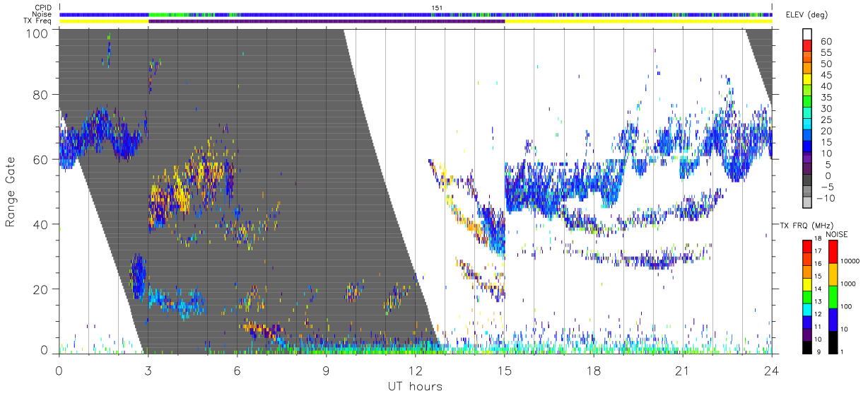Click the Range Gate tick label 40
The height and width of the screenshot is (401, 868).
40,224
